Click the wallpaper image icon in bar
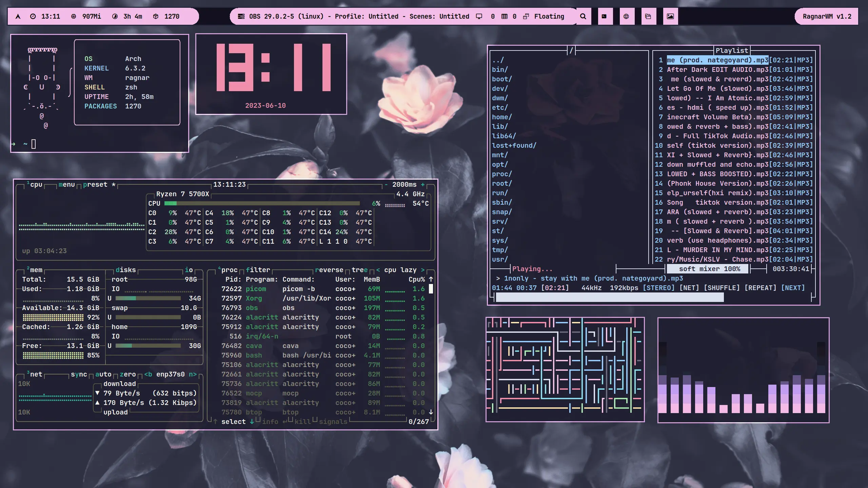Screen dimensions: 868x488 (670, 16)
